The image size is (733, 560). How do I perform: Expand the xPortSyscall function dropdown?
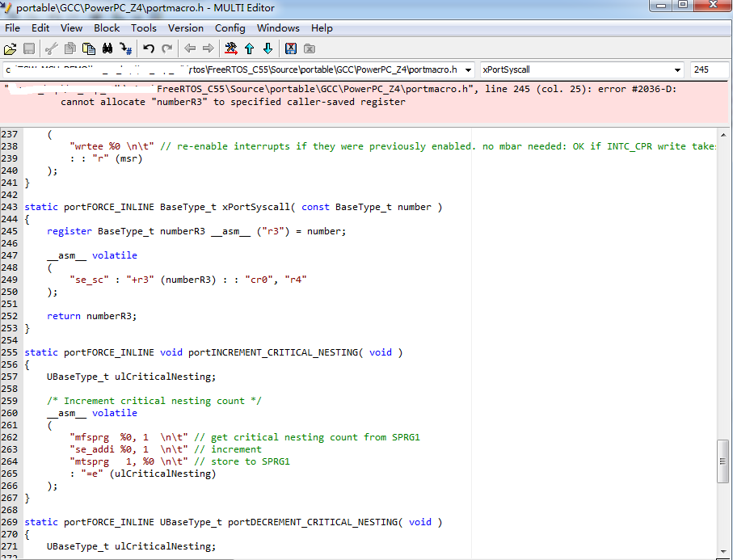click(677, 70)
